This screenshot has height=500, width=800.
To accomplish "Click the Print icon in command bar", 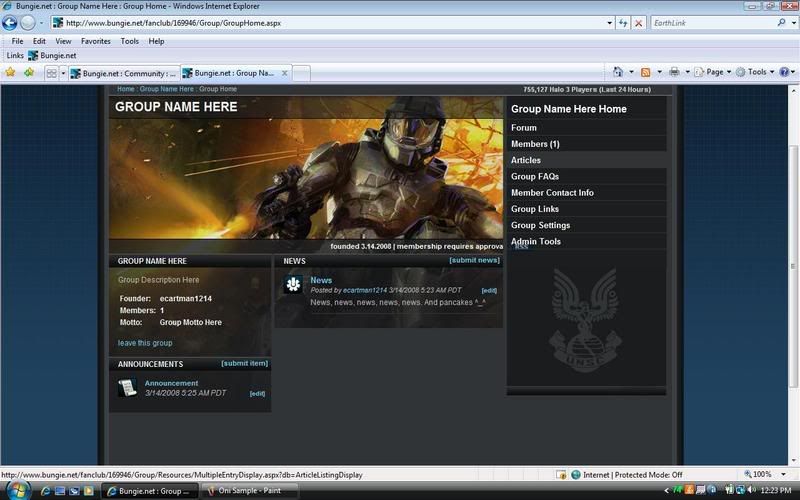I will 675,72.
